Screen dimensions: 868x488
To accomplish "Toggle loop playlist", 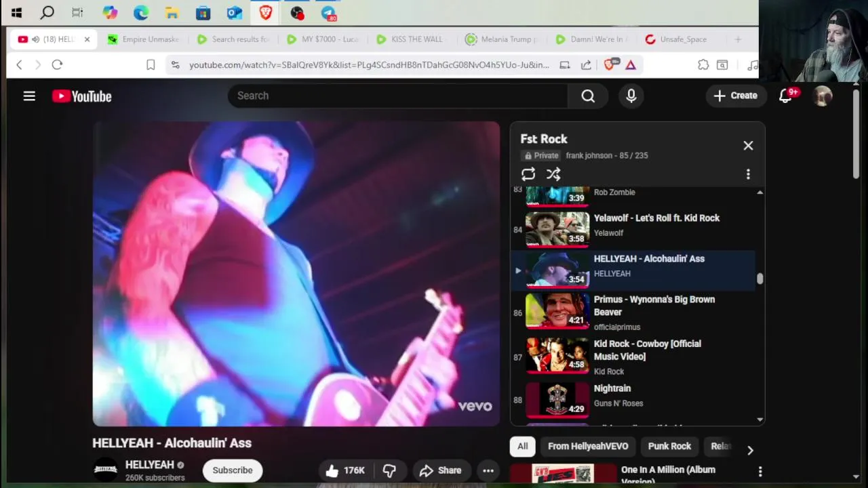I will pyautogui.click(x=528, y=174).
